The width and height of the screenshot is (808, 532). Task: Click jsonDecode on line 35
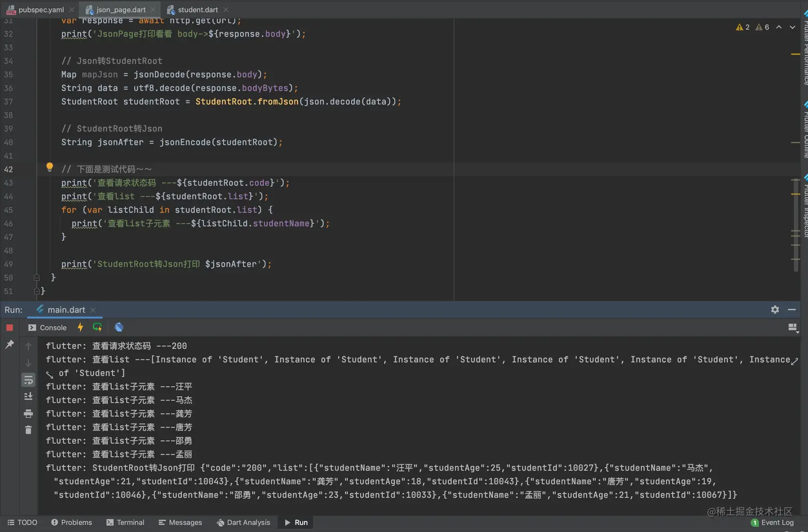pos(159,74)
